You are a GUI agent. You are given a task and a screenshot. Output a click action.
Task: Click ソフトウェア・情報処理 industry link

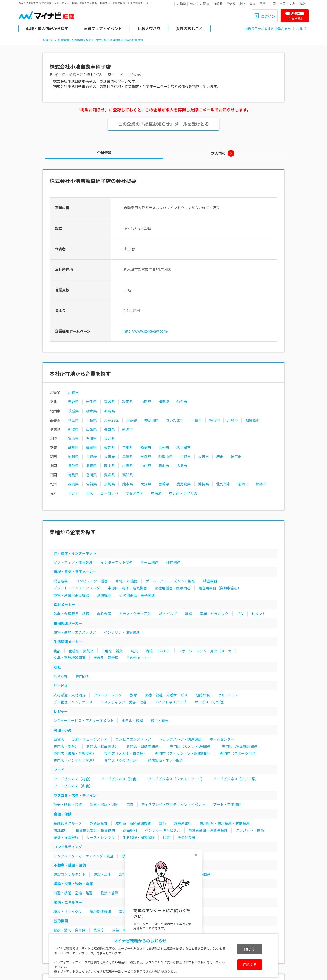(73, 563)
